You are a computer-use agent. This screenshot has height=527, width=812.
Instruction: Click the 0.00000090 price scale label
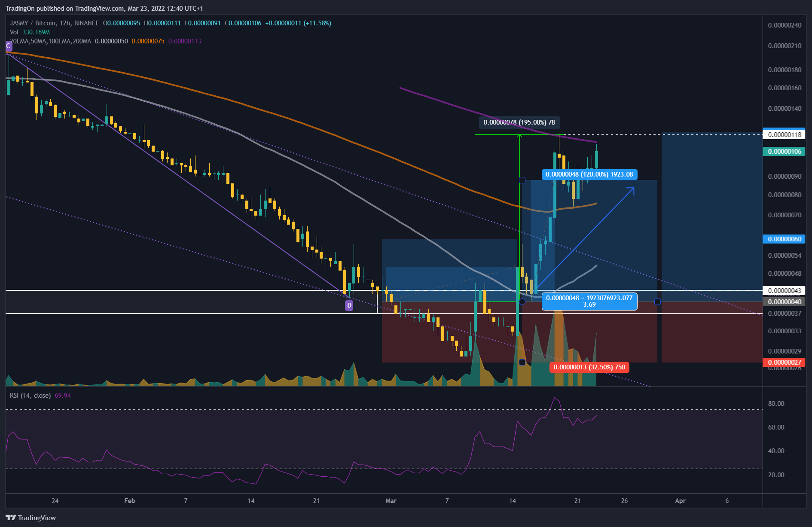pyautogui.click(x=785, y=177)
